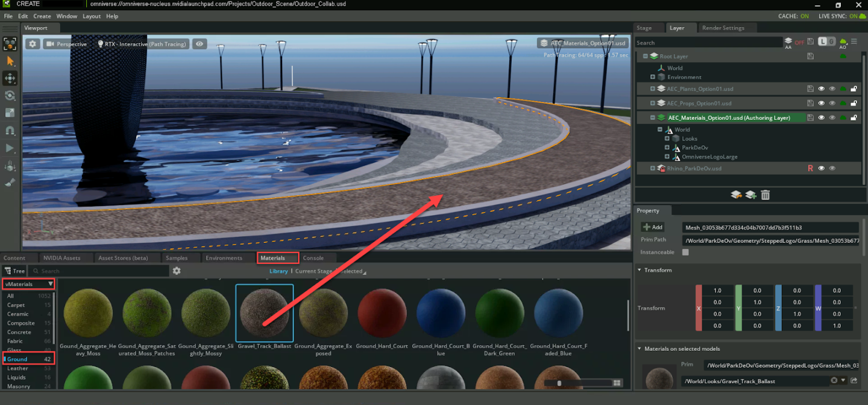Viewport: 868px width, 405px height.
Task: Toggle the magnet Snap tool
Action: coord(10,130)
